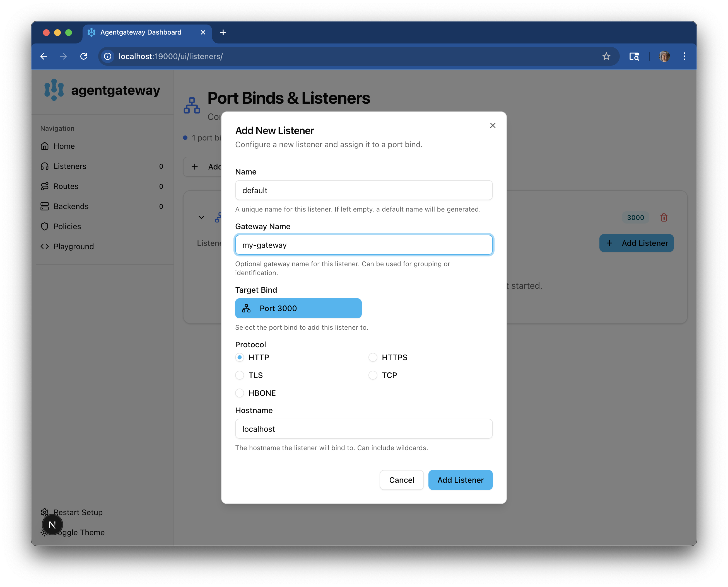The width and height of the screenshot is (728, 587).
Task: Click Toggle Theme in sidebar
Action: coord(79,533)
